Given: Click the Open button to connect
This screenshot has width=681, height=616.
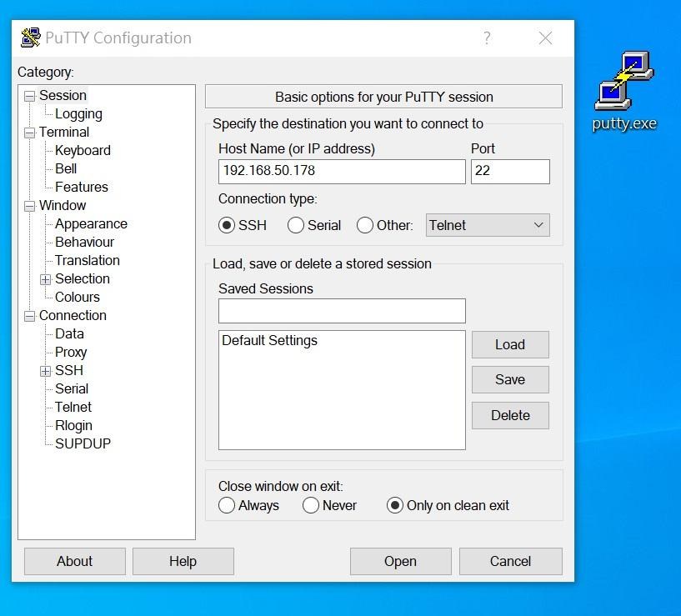Looking at the screenshot, I should [x=400, y=561].
